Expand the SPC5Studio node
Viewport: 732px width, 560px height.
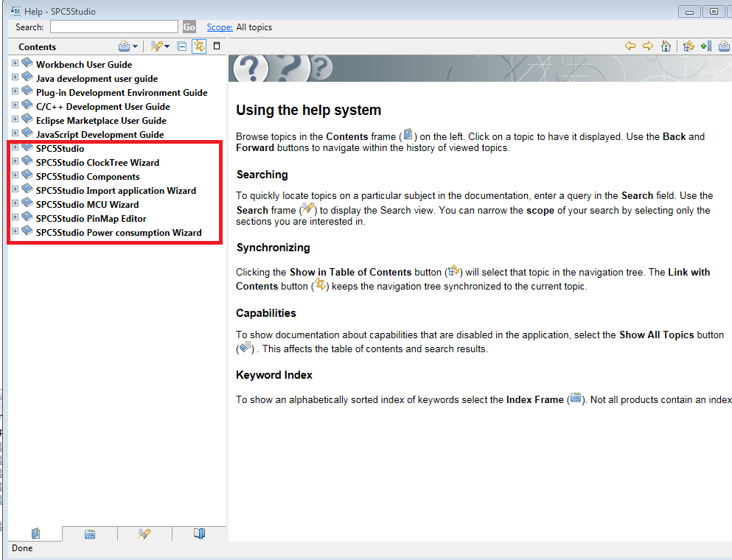[15, 147]
